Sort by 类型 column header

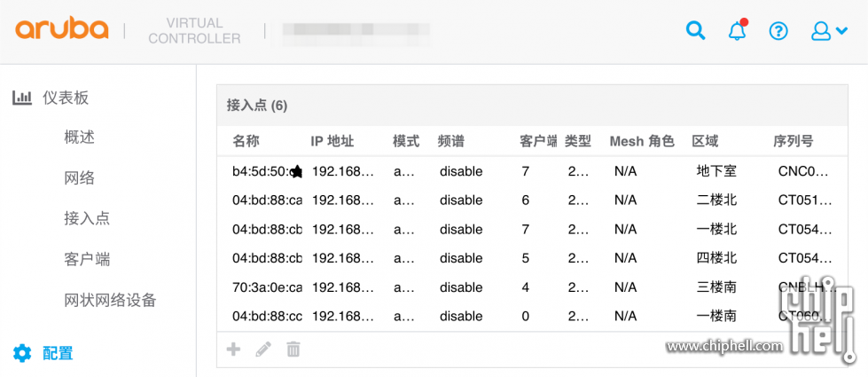pos(578,141)
